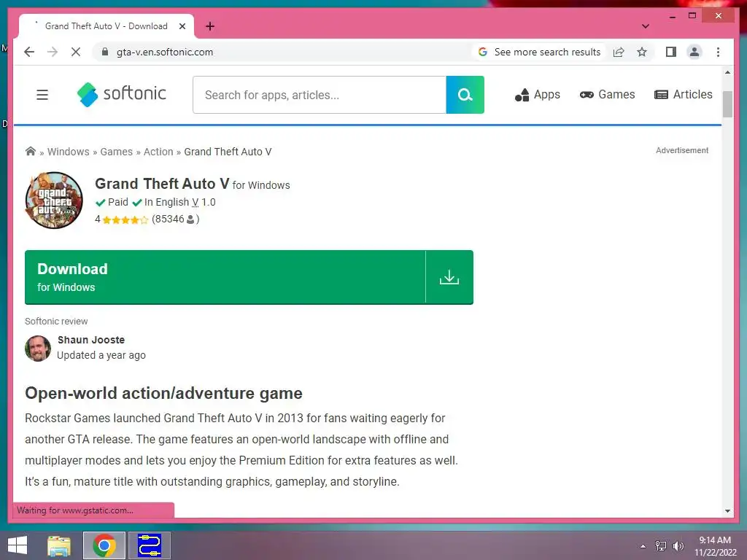The width and height of the screenshot is (747, 560).
Task: Open the Action breadcrumb link
Action: pyautogui.click(x=158, y=152)
